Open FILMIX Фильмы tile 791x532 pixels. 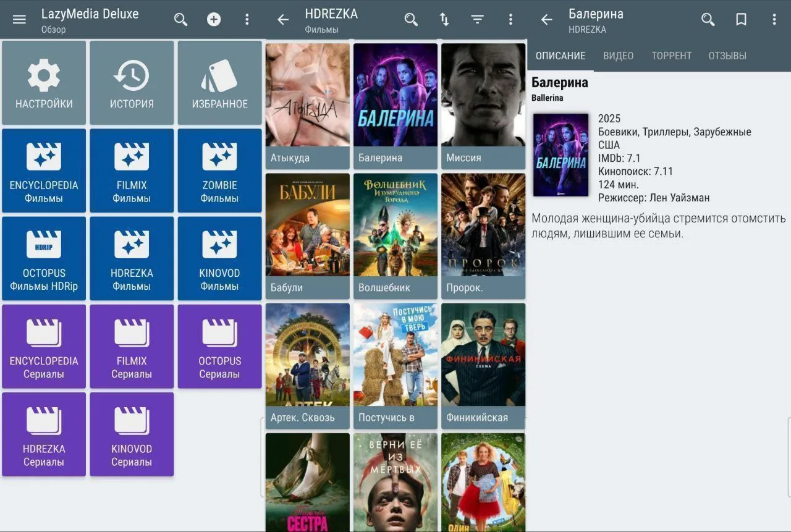(132, 171)
